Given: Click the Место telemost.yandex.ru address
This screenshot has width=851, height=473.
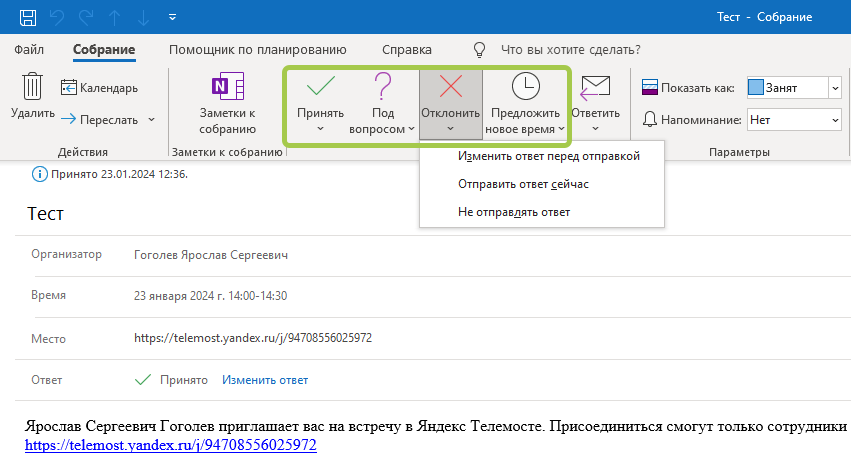Looking at the screenshot, I should (x=253, y=338).
